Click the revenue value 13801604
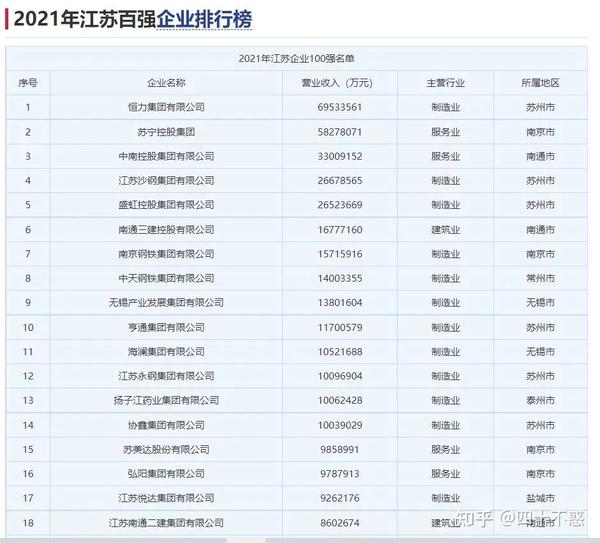The width and height of the screenshot is (600, 543). [340, 302]
